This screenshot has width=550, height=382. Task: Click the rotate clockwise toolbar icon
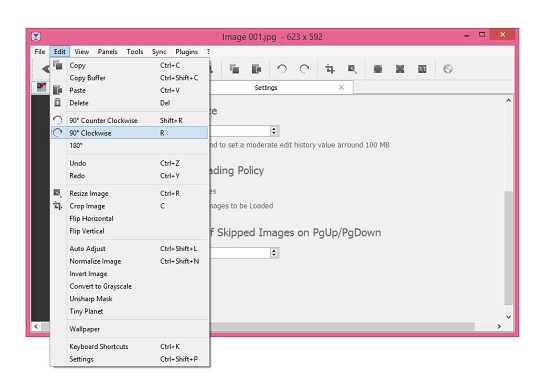[304, 69]
